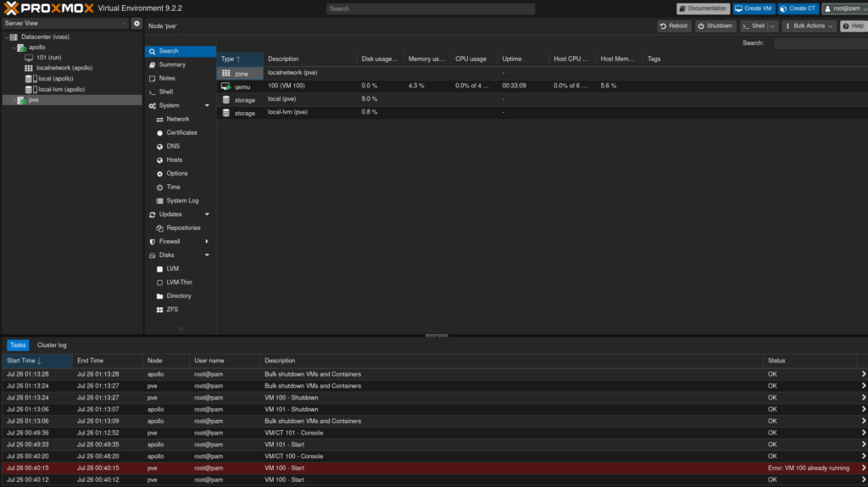Click the Create CT button
The image size is (868, 487).
tap(798, 8)
